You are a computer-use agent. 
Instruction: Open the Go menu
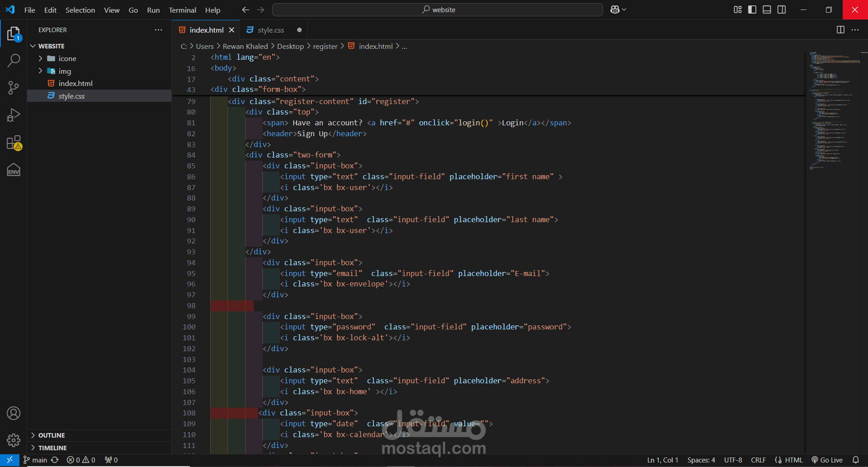(x=133, y=10)
